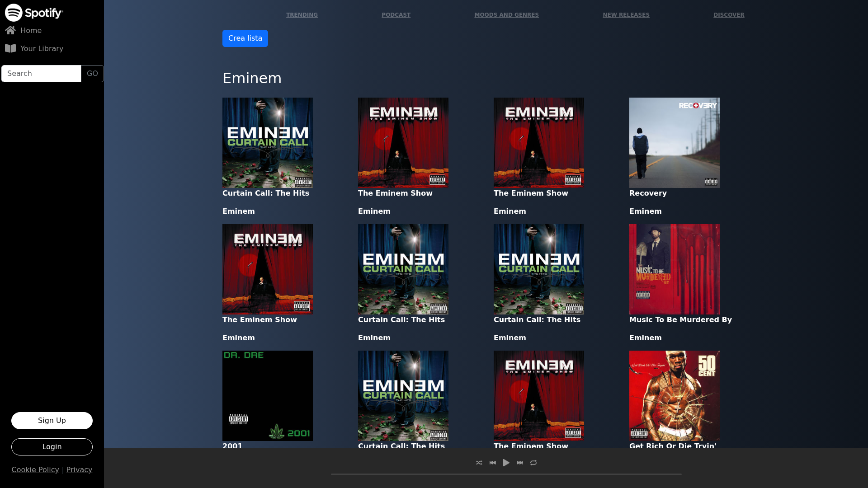Open Your Library from the sidebar
This screenshot has width=868, height=488.
pyautogui.click(x=42, y=48)
